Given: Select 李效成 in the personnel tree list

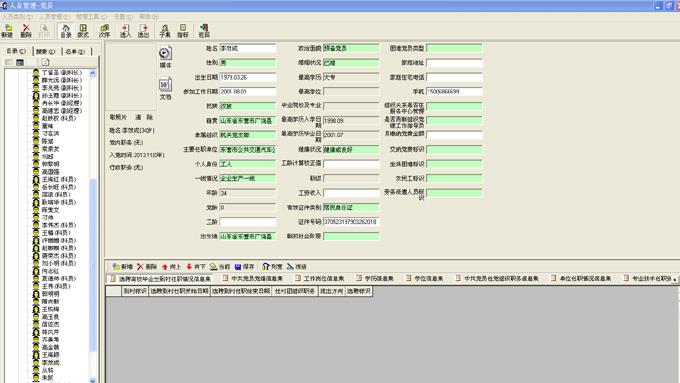Looking at the screenshot, I should click(50, 363).
